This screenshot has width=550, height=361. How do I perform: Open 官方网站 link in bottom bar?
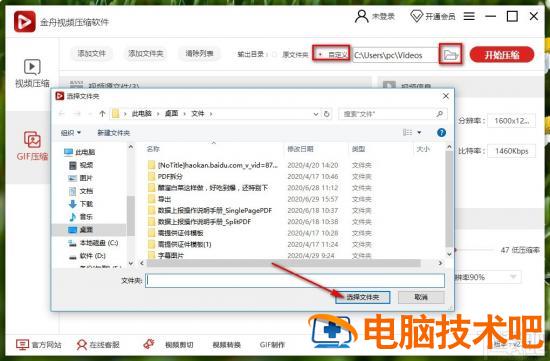[39, 345]
